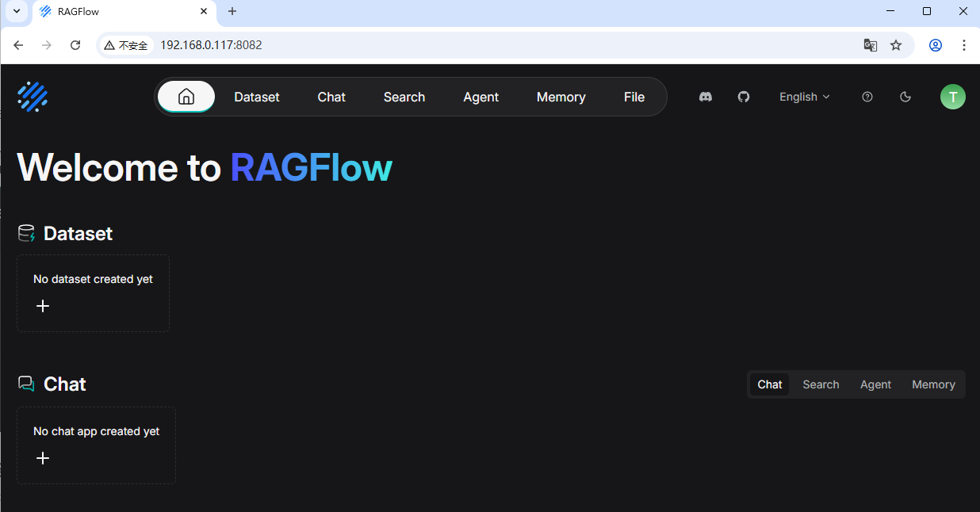Screen dimensions: 980x512
Task: Click the Chat section bubble icon
Action: (x=26, y=384)
